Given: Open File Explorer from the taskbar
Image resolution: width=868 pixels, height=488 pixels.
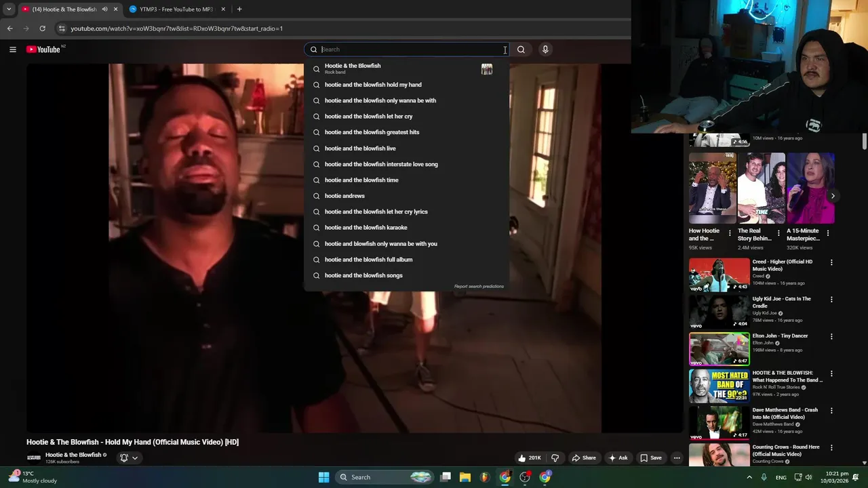Looking at the screenshot, I should (465, 477).
